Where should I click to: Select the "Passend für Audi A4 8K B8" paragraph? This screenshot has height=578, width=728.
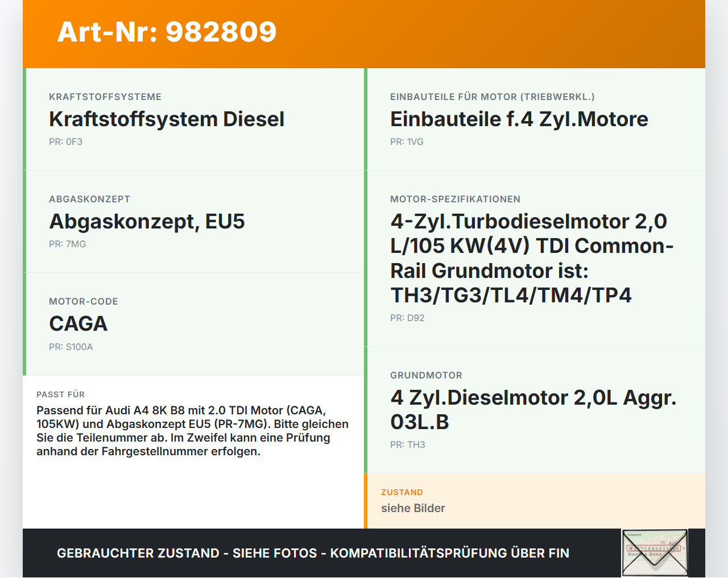pyautogui.click(x=193, y=431)
